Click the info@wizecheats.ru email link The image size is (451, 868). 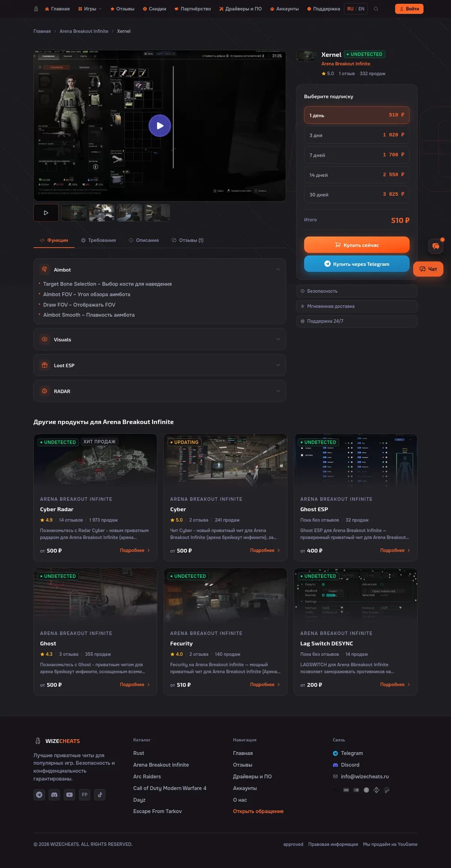(365, 776)
